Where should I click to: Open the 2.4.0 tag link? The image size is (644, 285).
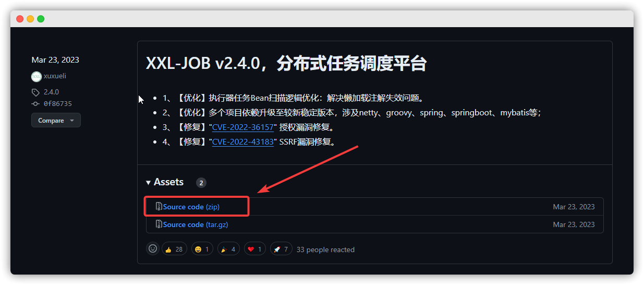coord(51,92)
